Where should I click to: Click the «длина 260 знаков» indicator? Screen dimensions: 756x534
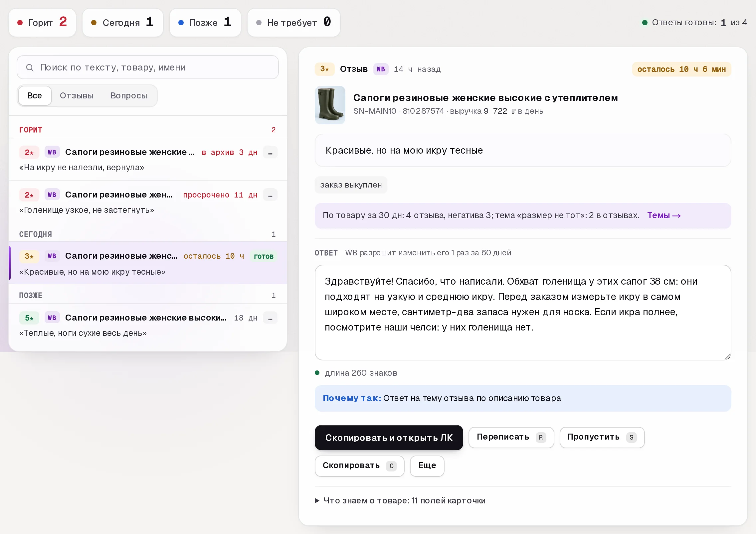coord(356,373)
